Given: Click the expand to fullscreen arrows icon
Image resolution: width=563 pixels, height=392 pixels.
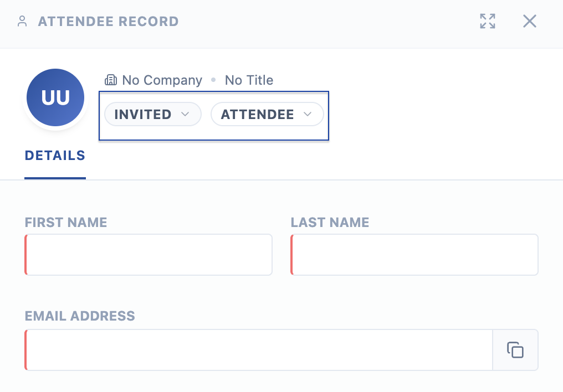Looking at the screenshot, I should pyautogui.click(x=488, y=21).
